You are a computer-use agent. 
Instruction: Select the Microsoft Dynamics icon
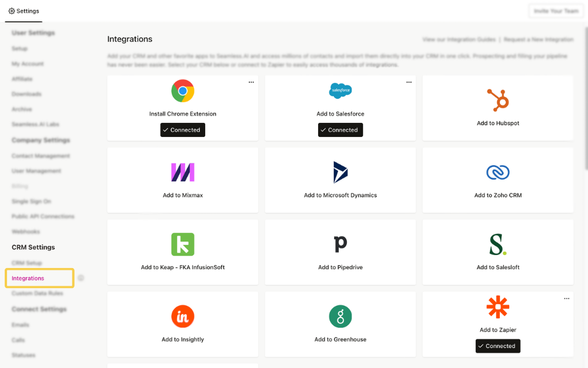point(340,172)
